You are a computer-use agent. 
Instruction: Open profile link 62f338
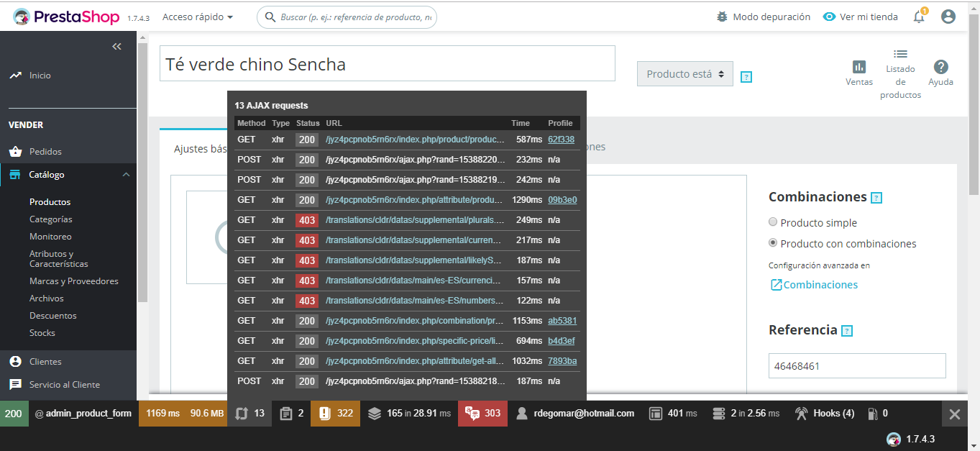[561, 140]
